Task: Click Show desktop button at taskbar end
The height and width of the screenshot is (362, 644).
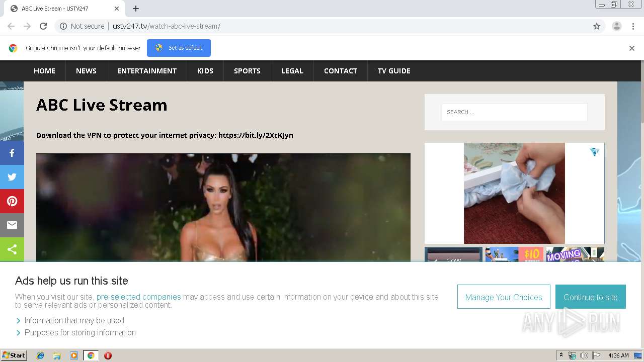Action: click(x=638, y=355)
